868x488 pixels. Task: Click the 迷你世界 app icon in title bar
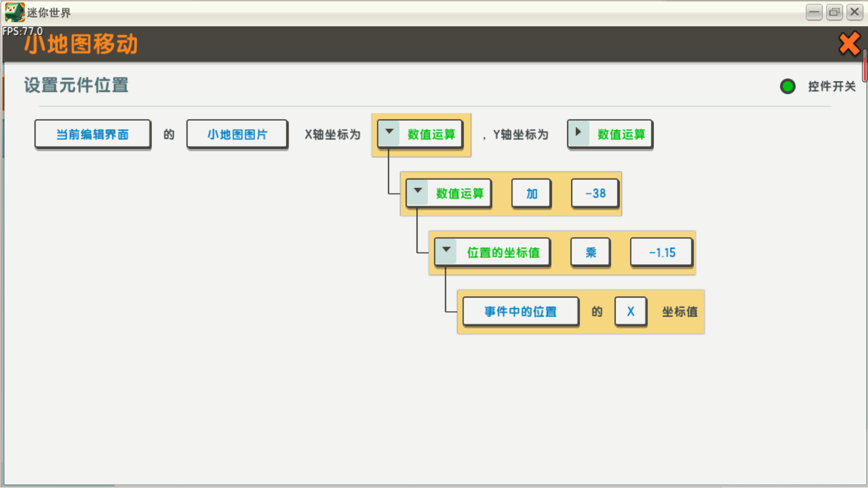pos(14,12)
